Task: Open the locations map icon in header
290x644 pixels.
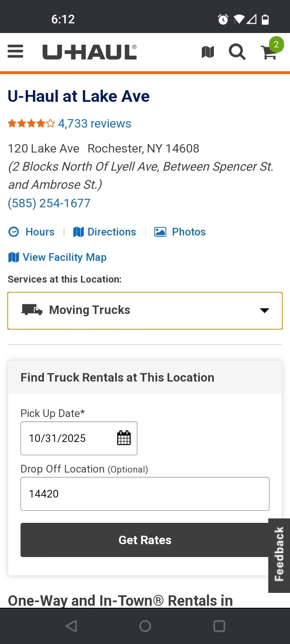Action: pos(208,52)
